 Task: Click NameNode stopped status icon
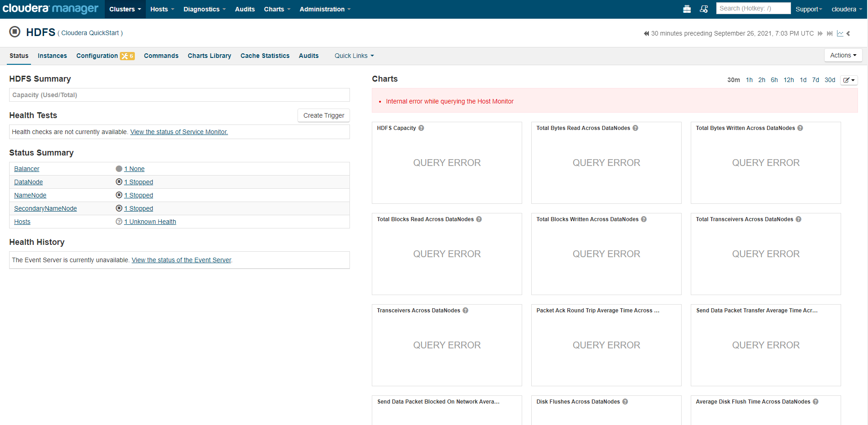pos(119,195)
